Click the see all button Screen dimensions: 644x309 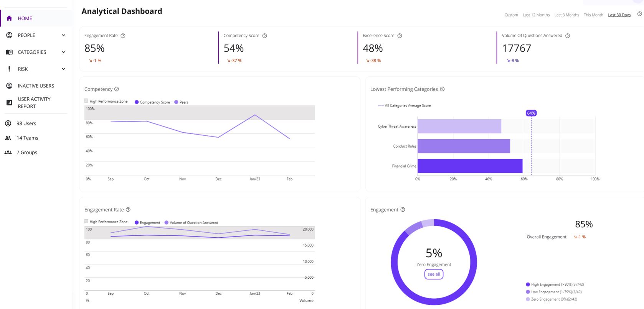tap(434, 274)
